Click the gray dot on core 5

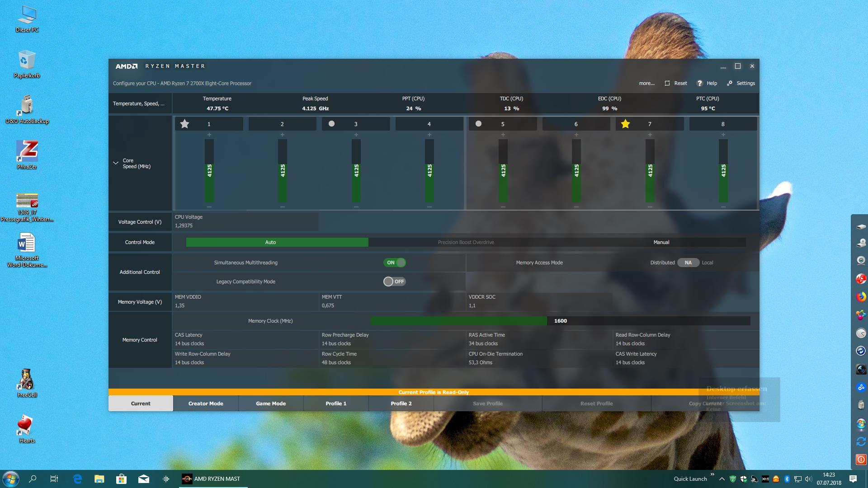point(478,124)
